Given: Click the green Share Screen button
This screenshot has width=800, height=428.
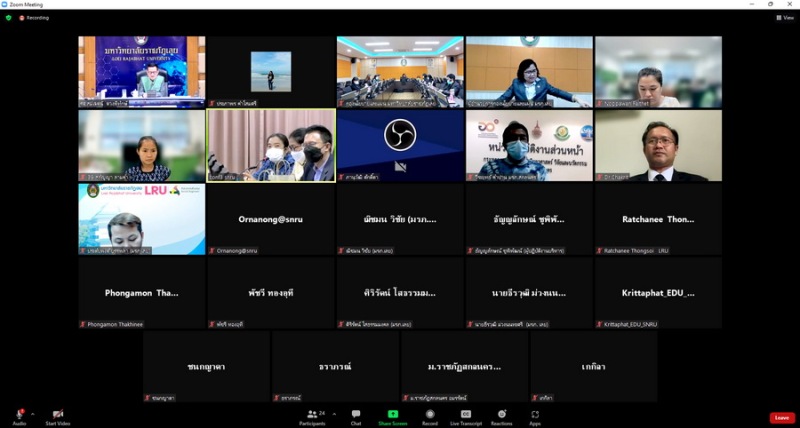Looking at the screenshot, I should (392, 414).
